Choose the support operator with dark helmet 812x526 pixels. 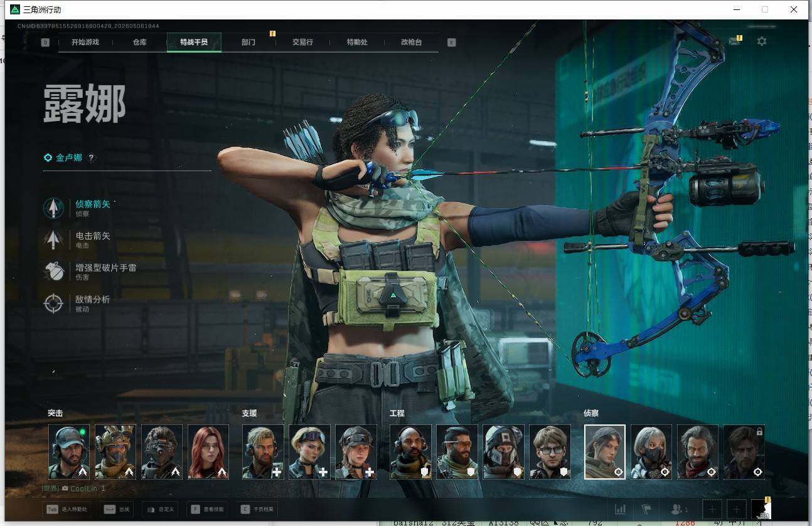tap(356, 452)
